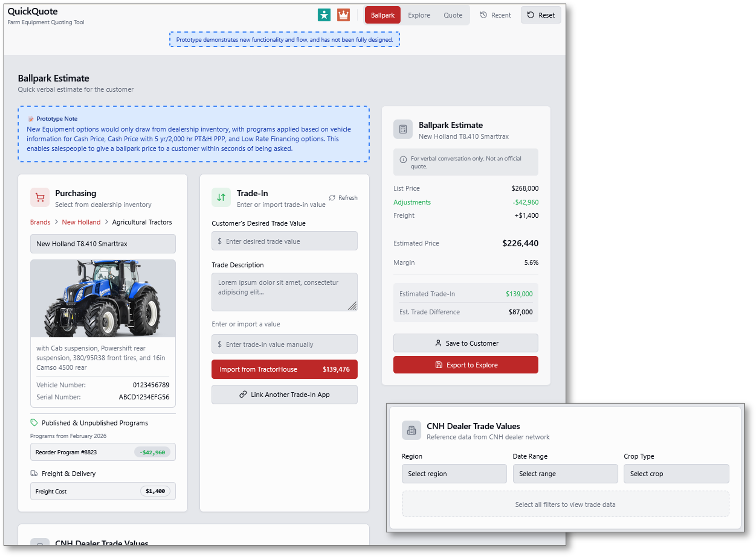756x557 pixels.
Task: Click the orange crown icon in header
Action: click(343, 15)
